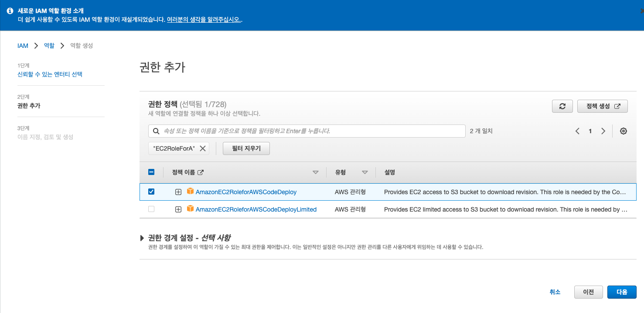Open table preferences gear icon
644x313 pixels.
pyautogui.click(x=624, y=131)
